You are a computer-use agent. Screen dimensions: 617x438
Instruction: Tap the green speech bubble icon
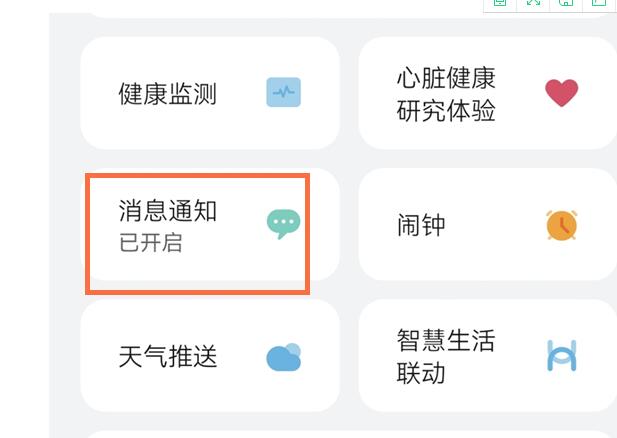pyautogui.click(x=283, y=223)
